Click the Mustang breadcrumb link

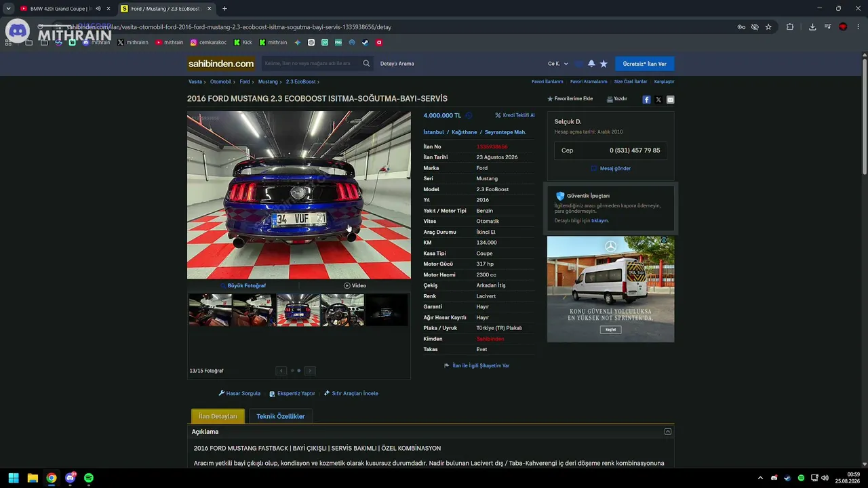pyautogui.click(x=268, y=81)
